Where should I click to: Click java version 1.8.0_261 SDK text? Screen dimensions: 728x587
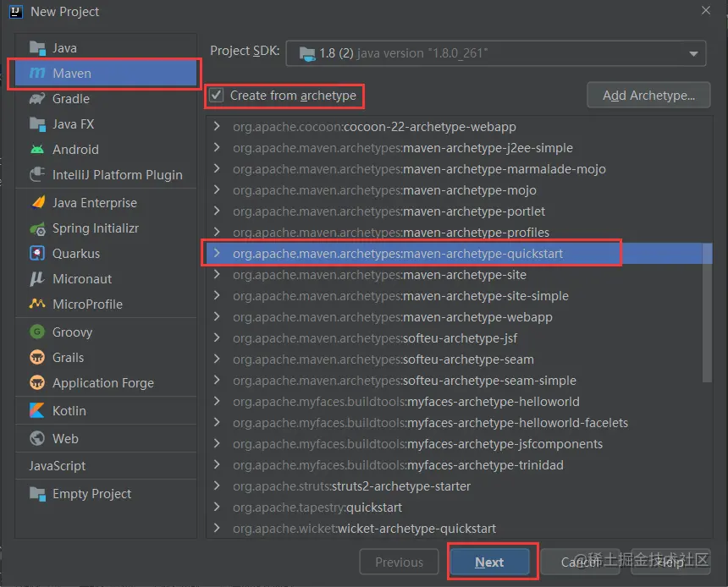coord(422,53)
